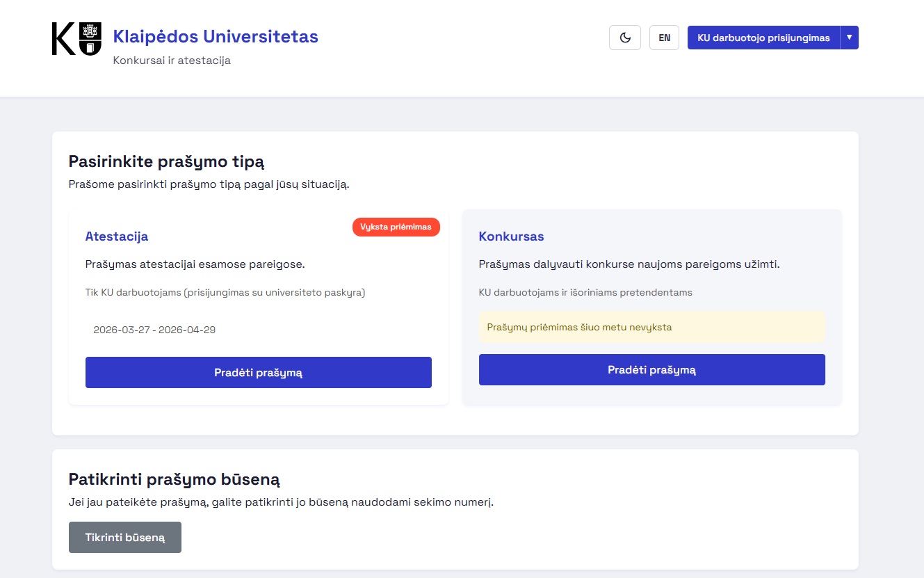
Task: Click the red Vyksta priėmimas badge
Action: coord(396,227)
